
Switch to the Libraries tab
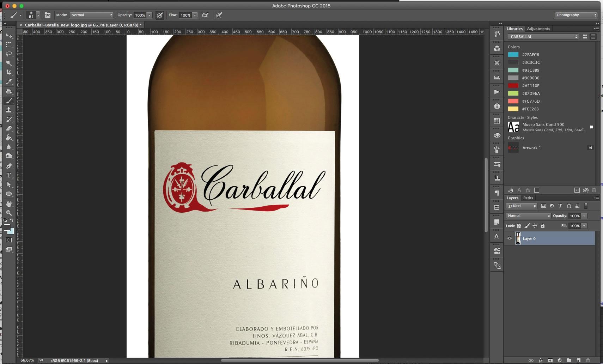pos(514,29)
